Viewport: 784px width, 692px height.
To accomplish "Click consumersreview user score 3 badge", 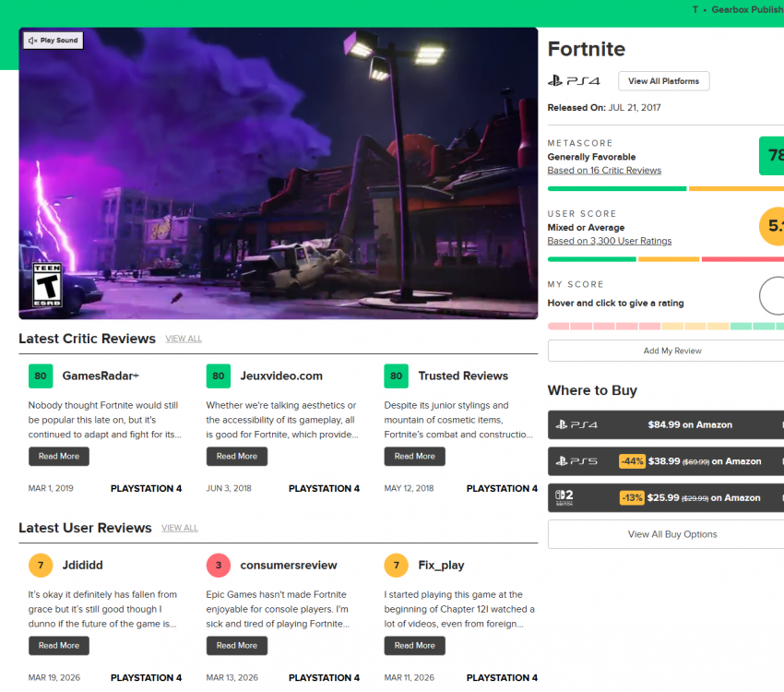I will click(219, 566).
